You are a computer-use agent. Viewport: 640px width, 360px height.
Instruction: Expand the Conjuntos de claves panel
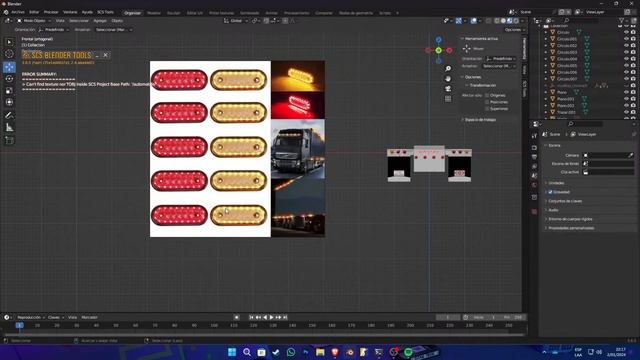[565, 201]
